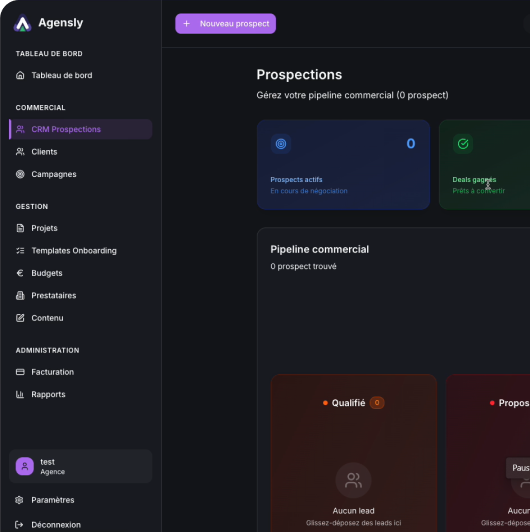Open Prestataires page
Screen dimensions: 530x532
[x=80, y=296]
